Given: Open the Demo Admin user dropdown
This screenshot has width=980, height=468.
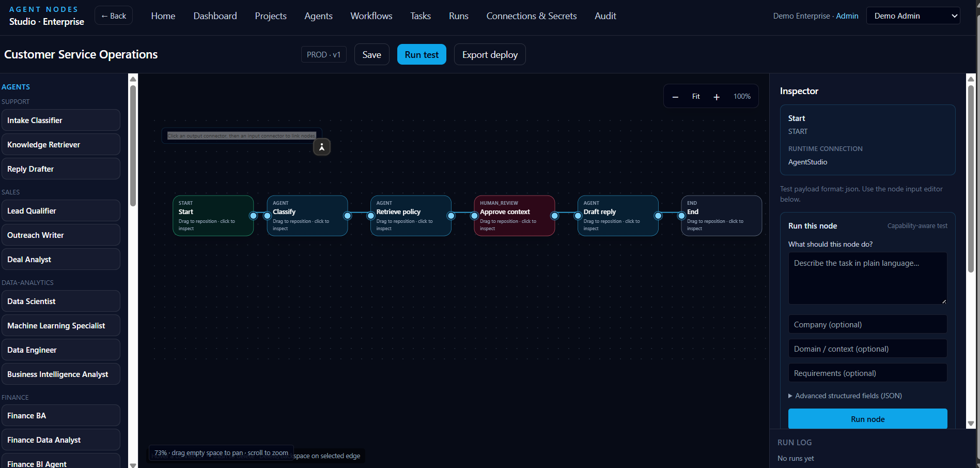Looking at the screenshot, I should [913, 16].
